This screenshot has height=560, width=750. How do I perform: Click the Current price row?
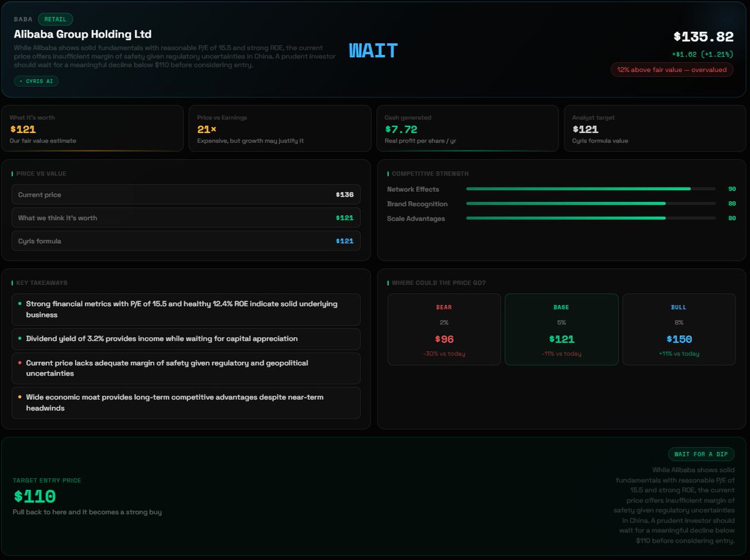[x=186, y=194]
